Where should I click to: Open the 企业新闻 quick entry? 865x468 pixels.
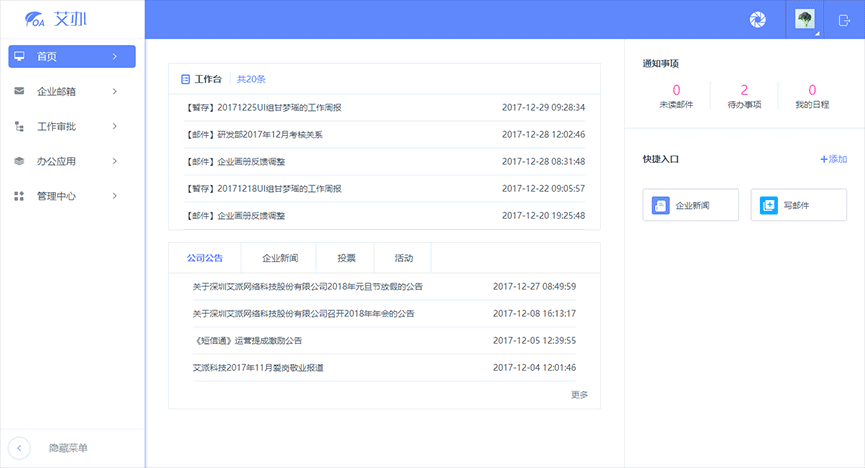point(690,205)
